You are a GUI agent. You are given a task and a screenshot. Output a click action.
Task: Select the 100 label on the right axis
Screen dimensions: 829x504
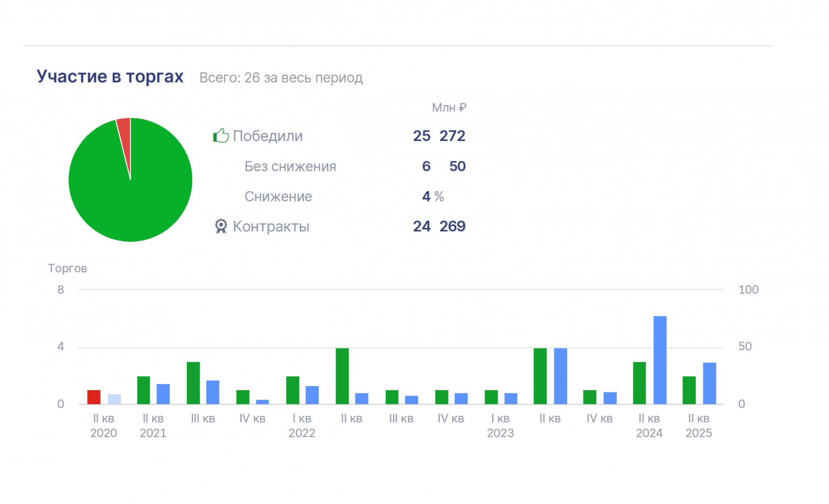click(x=748, y=290)
